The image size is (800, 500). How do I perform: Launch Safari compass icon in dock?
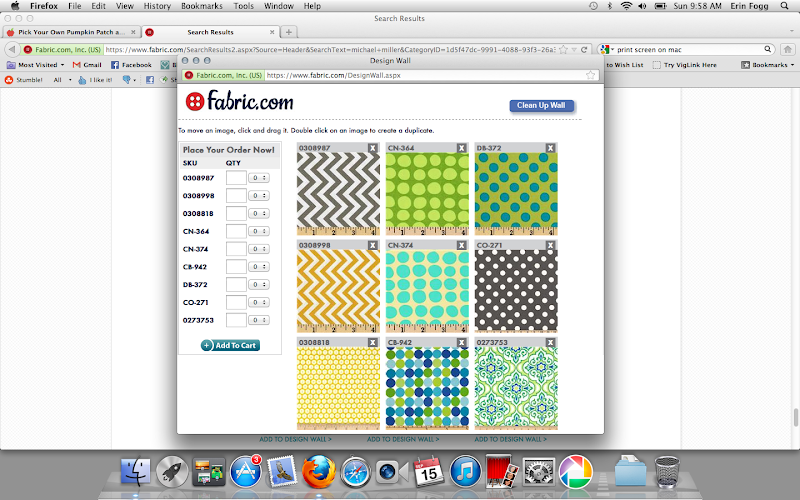pos(356,472)
